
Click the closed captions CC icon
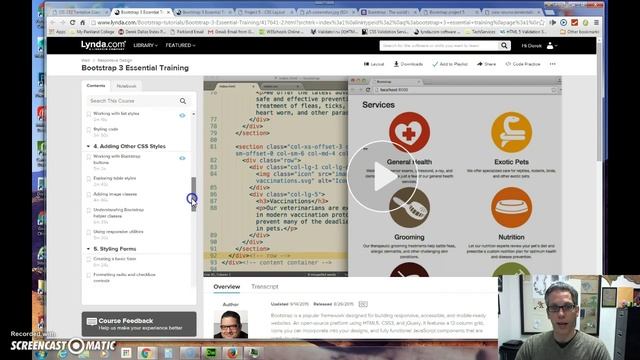click(363, 304)
